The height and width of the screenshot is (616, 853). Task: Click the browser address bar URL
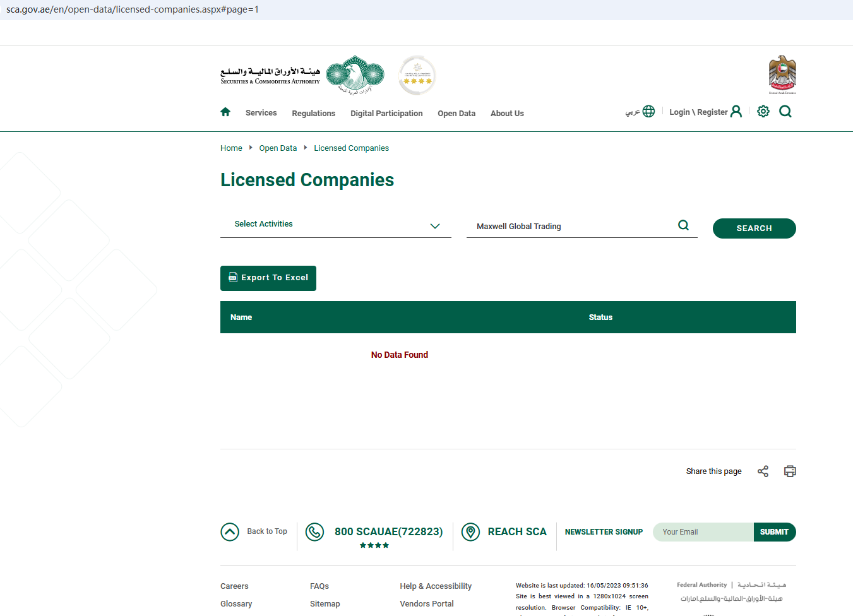(133, 9)
